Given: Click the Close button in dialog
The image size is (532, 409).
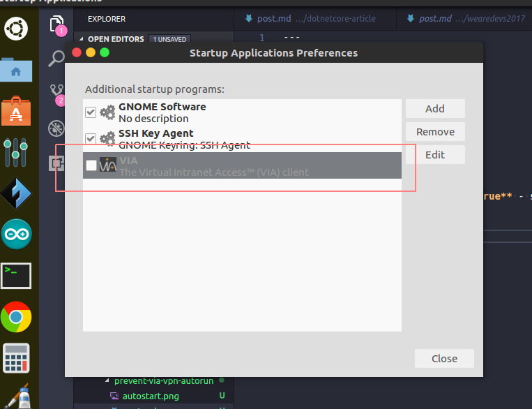Looking at the screenshot, I should click(444, 358).
